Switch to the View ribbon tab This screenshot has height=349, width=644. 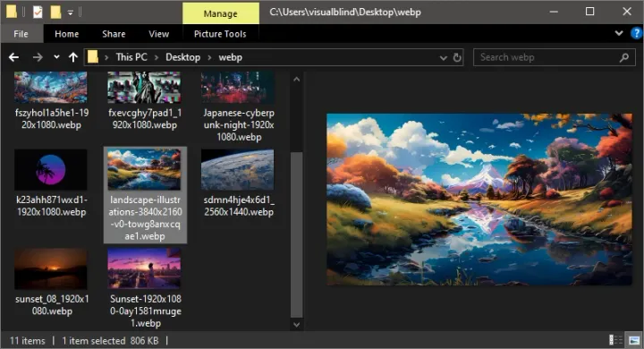(158, 34)
